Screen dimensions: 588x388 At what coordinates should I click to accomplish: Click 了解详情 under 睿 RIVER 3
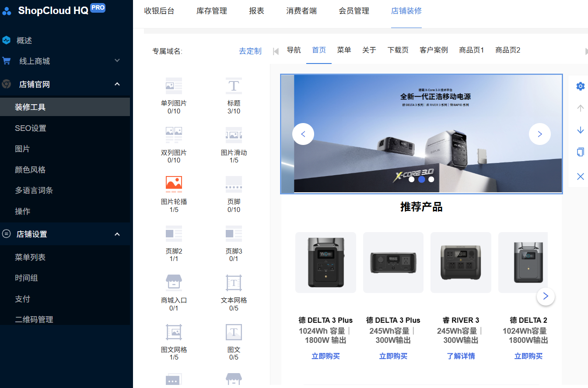click(x=461, y=356)
